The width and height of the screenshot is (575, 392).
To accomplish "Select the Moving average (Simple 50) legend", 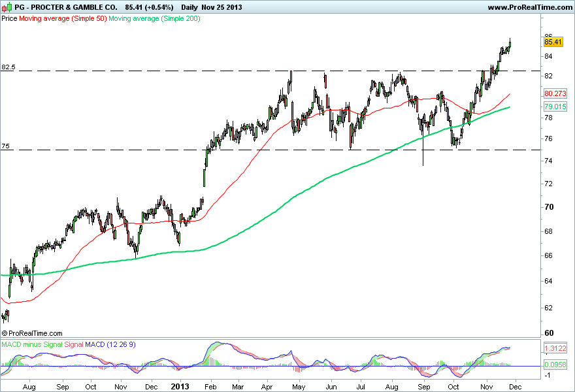I will [x=63, y=18].
